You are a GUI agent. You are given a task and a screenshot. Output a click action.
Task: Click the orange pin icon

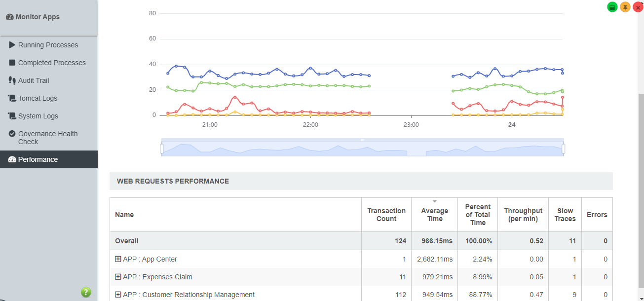click(x=625, y=7)
